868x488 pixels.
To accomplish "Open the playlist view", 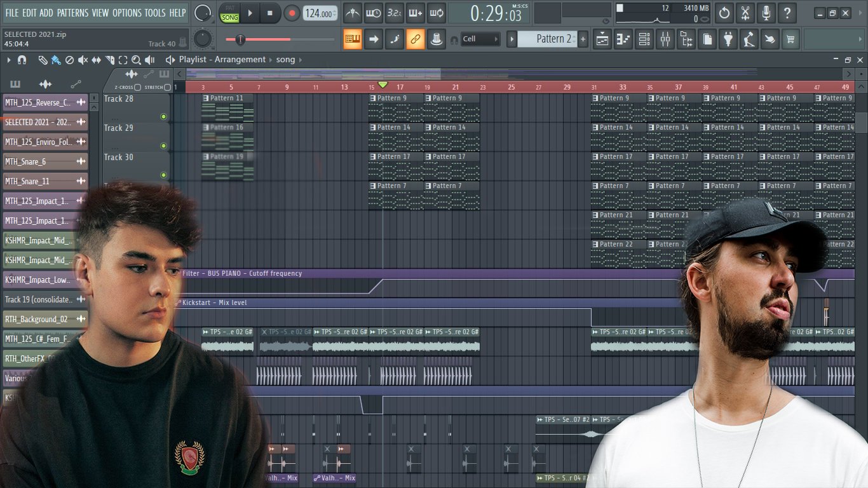I will pyautogui.click(x=602, y=39).
